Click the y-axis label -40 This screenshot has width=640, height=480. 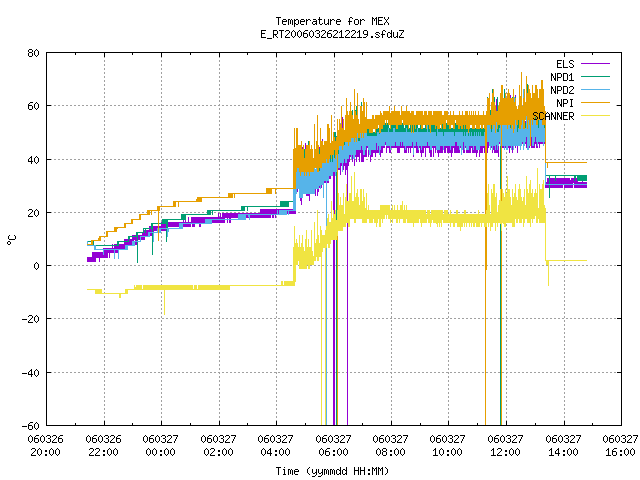point(31,373)
